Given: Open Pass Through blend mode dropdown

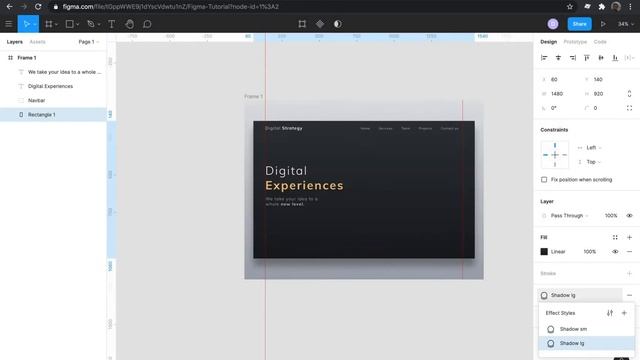Looking at the screenshot, I should 569,216.
